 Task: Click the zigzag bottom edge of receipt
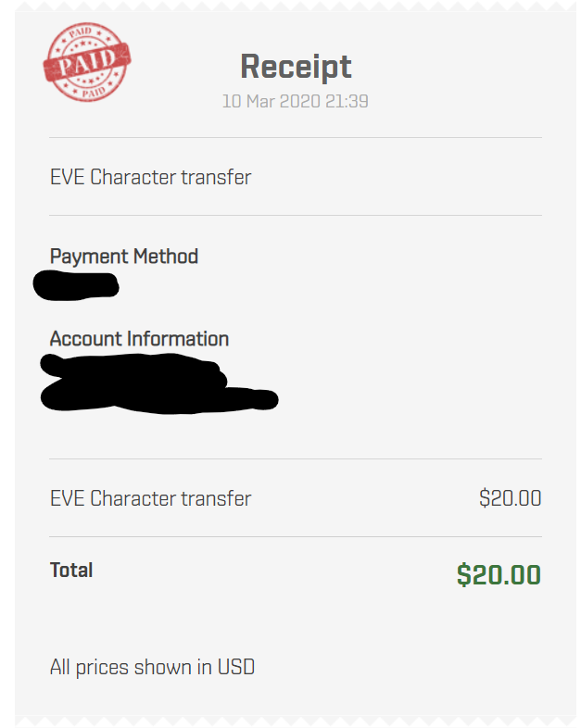point(296,721)
